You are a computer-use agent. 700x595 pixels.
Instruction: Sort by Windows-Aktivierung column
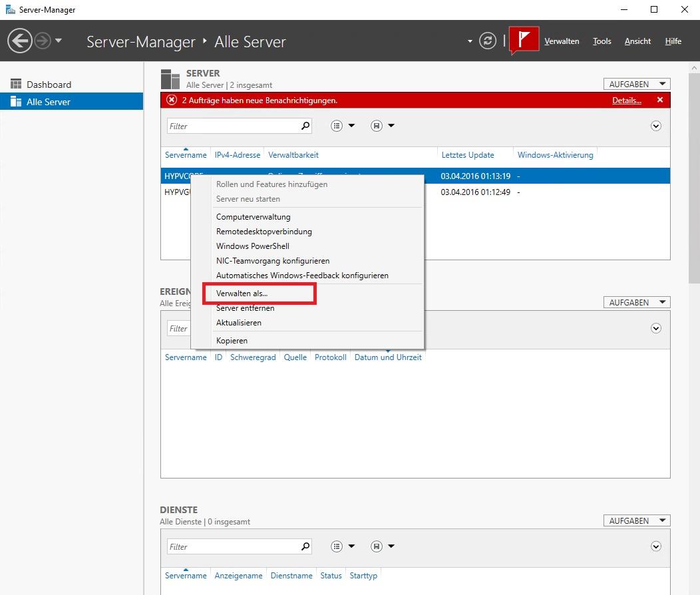coord(555,155)
